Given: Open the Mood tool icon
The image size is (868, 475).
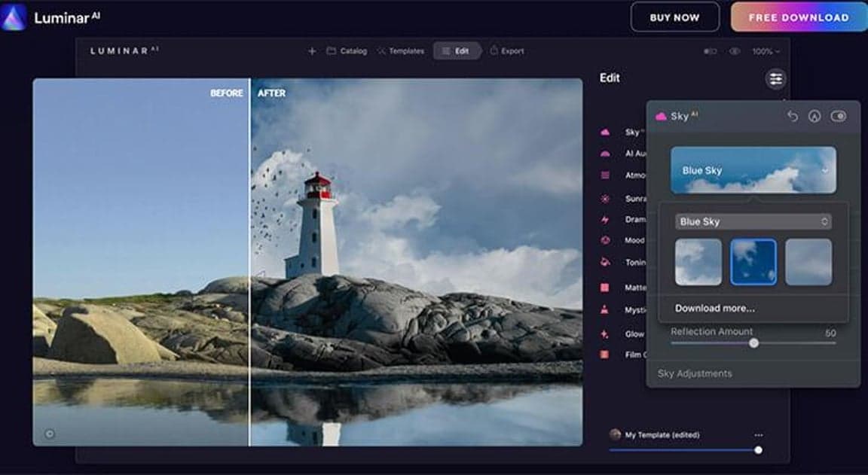Looking at the screenshot, I should [x=605, y=240].
